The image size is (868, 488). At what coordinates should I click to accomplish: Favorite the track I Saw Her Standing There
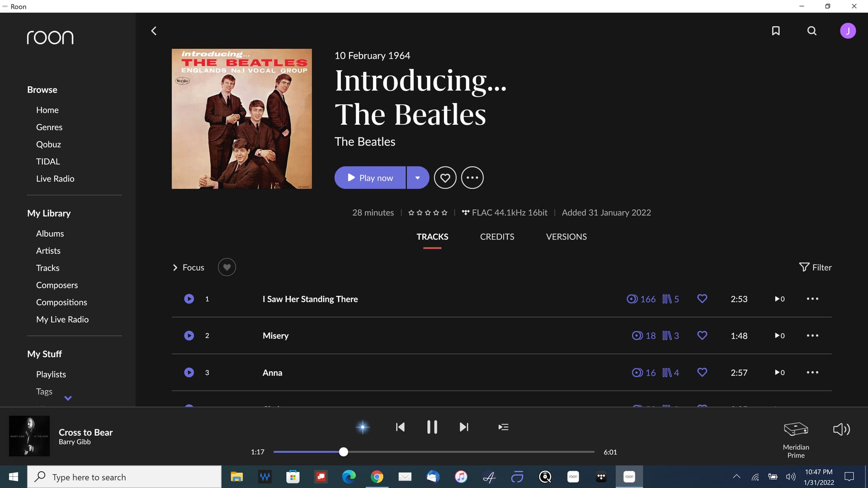702,299
